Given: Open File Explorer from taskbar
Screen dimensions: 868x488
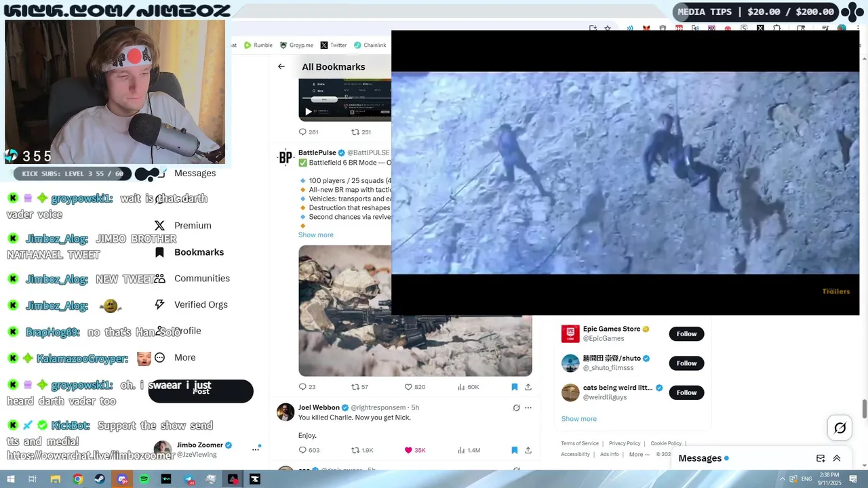Looking at the screenshot, I should (x=56, y=479).
